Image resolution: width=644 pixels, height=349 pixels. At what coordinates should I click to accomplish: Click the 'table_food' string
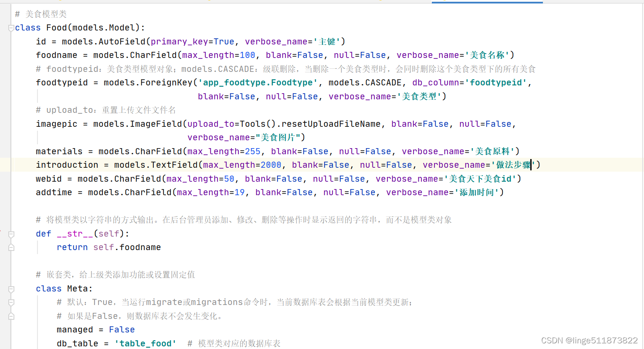tap(146, 344)
